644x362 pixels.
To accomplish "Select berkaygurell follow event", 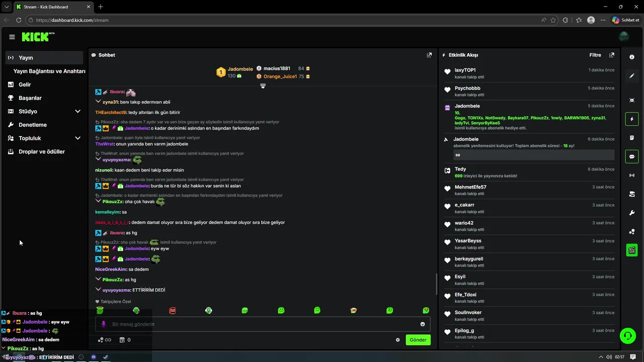I will click(530, 262).
